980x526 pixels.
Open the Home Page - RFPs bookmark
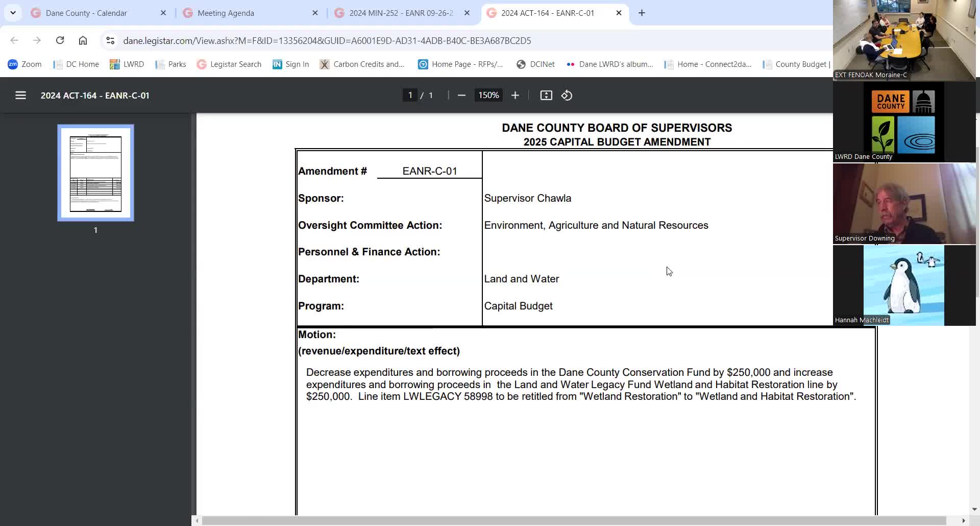pyautogui.click(x=461, y=64)
